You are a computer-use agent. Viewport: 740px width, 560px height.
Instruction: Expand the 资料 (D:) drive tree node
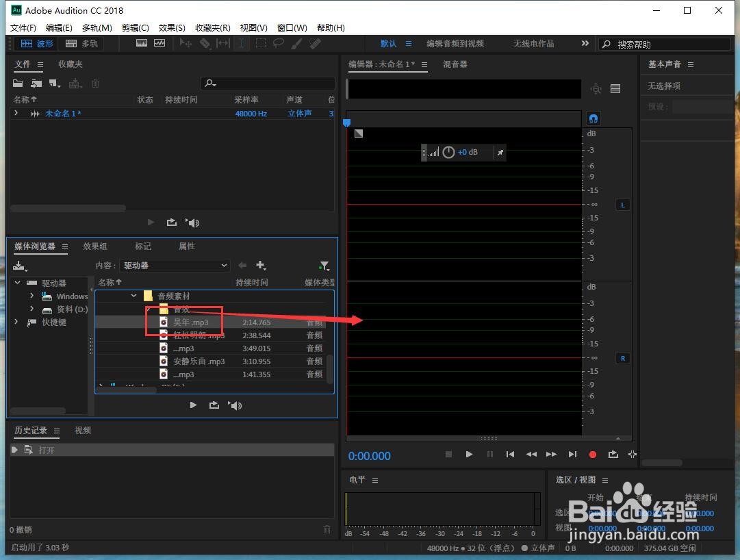tap(31, 309)
